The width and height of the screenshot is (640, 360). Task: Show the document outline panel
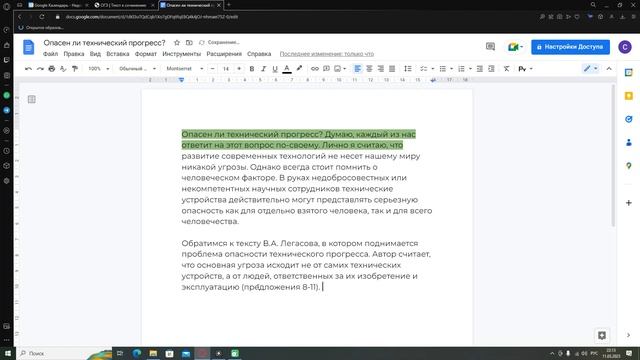coord(31,99)
